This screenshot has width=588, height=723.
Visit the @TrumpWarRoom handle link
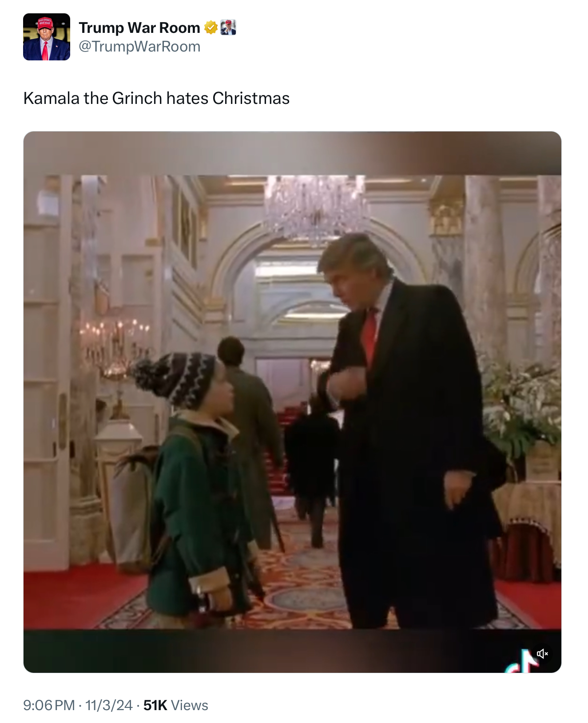(139, 47)
